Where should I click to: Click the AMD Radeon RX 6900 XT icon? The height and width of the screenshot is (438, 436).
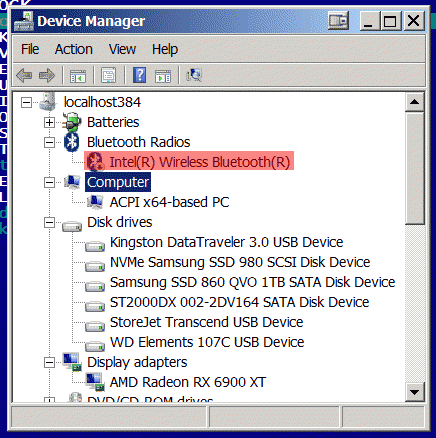[x=95, y=382]
